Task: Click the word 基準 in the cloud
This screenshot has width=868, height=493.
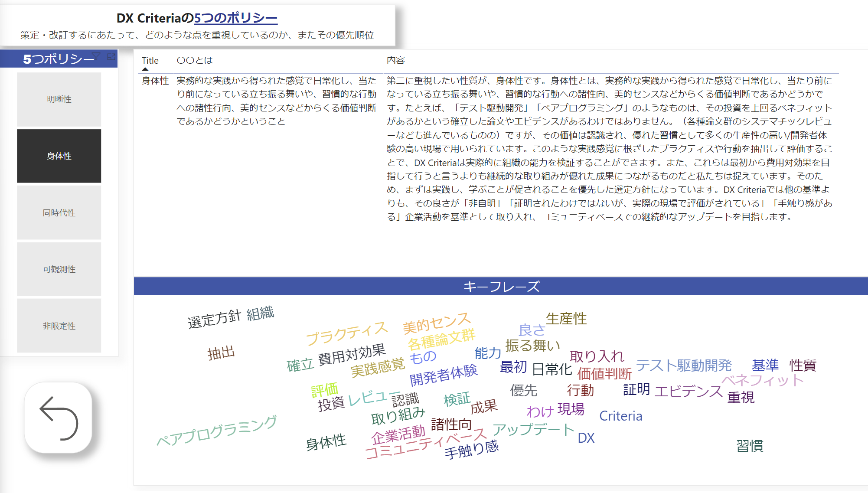Action: coord(765,365)
